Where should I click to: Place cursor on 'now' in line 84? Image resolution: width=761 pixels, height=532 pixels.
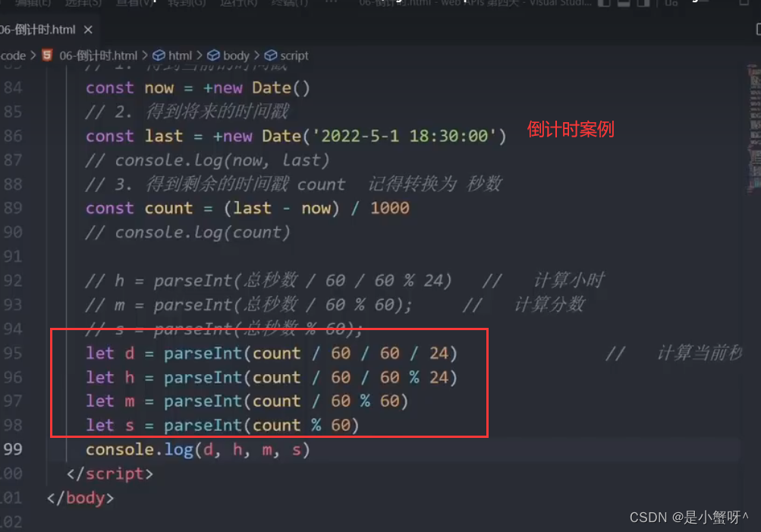point(159,88)
